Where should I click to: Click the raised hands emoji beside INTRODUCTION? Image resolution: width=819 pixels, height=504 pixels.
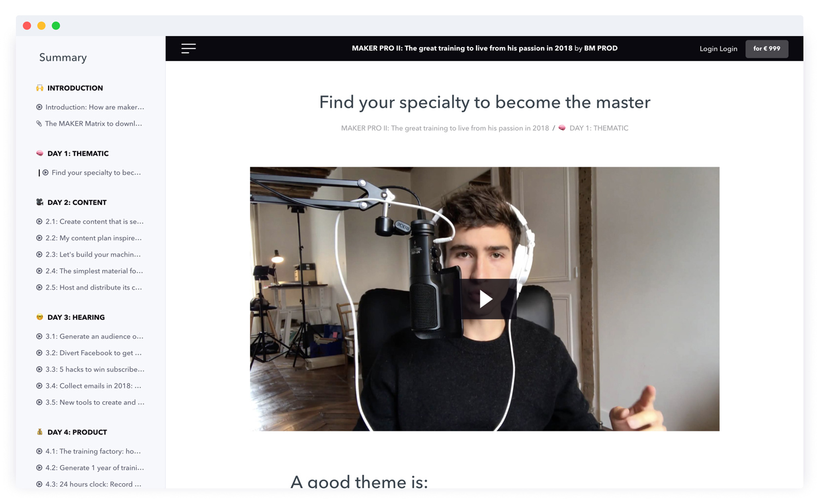tap(39, 88)
